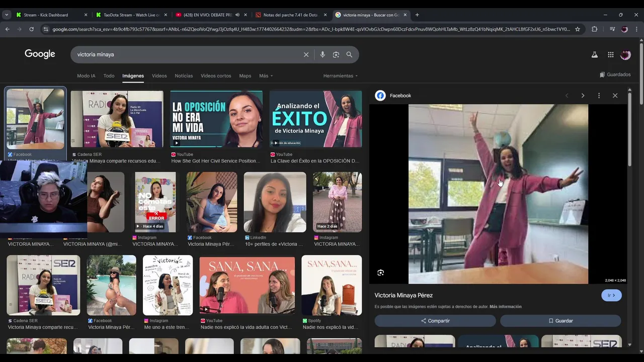
Task: Open a new browser tab
Action: (x=417, y=15)
